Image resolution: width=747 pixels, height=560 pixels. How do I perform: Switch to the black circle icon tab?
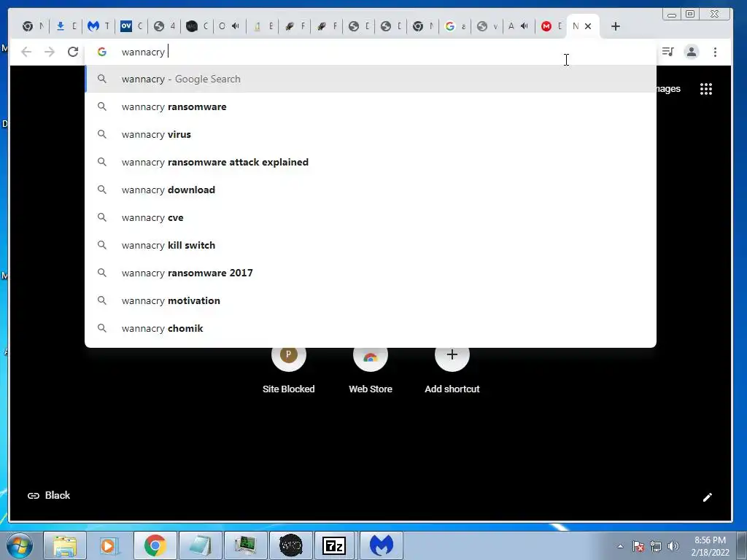(x=197, y=26)
